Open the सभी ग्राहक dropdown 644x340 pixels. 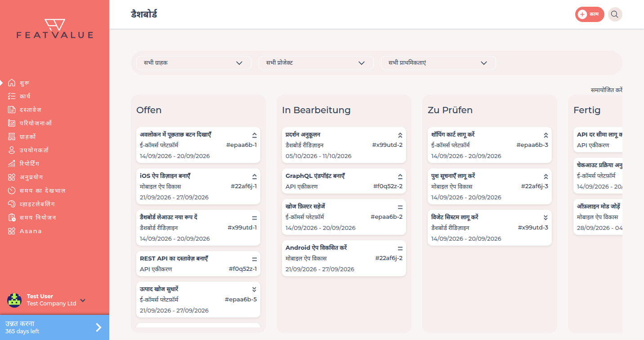click(x=194, y=63)
